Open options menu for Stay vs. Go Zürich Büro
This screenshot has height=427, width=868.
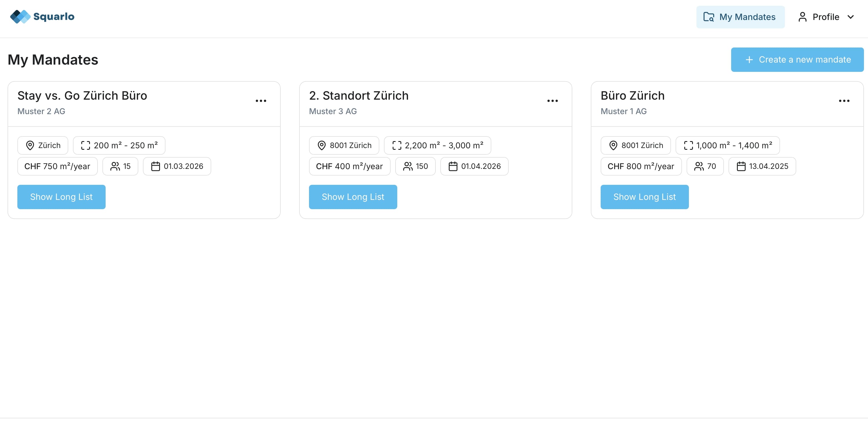[261, 101]
